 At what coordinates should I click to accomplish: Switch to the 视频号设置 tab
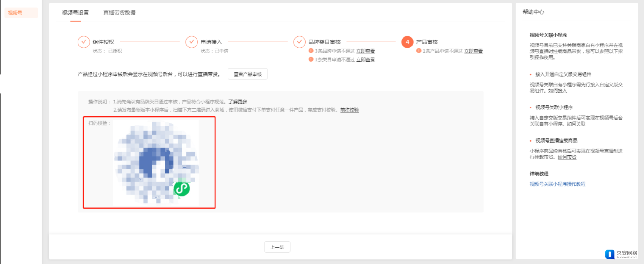pyautogui.click(x=75, y=13)
